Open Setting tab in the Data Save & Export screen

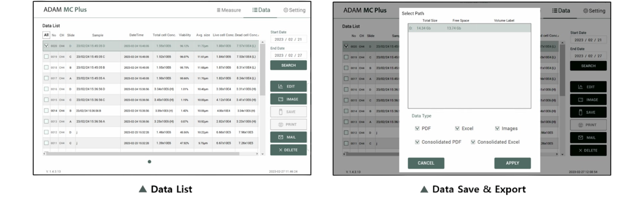pyautogui.click(x=594, y=11)
